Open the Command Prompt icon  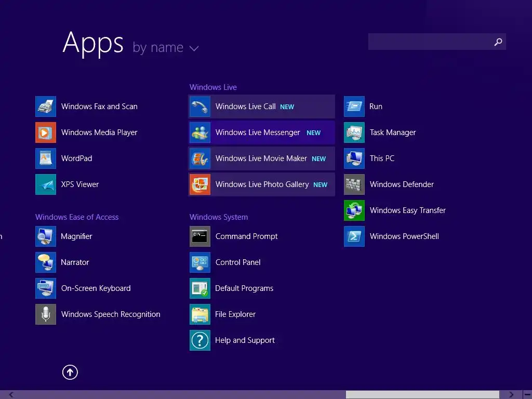tap(200, 236)
